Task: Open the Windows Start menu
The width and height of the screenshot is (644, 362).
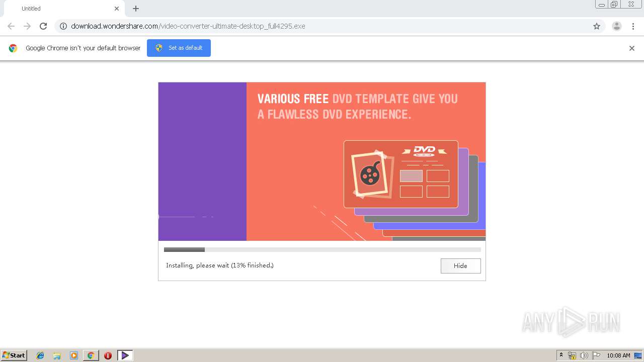Action: pos(14,355)
